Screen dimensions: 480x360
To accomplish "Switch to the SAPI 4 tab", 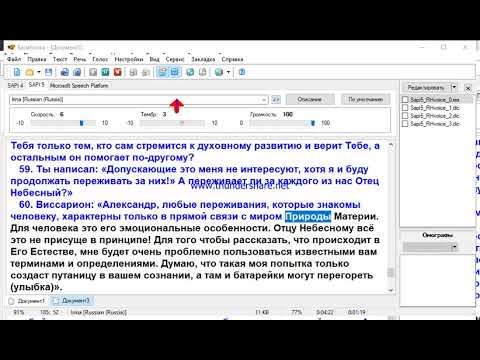I will coord(16,86).
